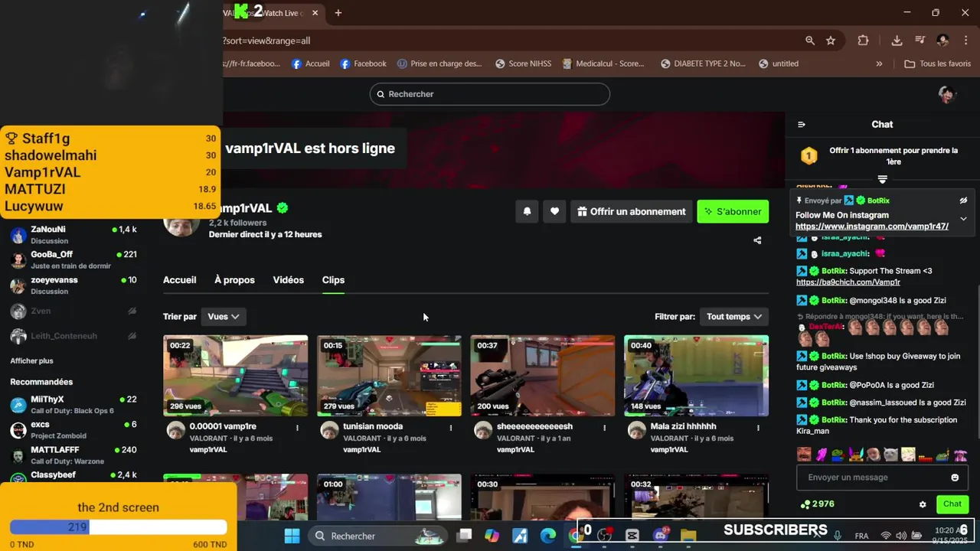980x551 pixels.
Task: Open options for Mala zizi hhhhhh clip
Action: click(759, 428)
